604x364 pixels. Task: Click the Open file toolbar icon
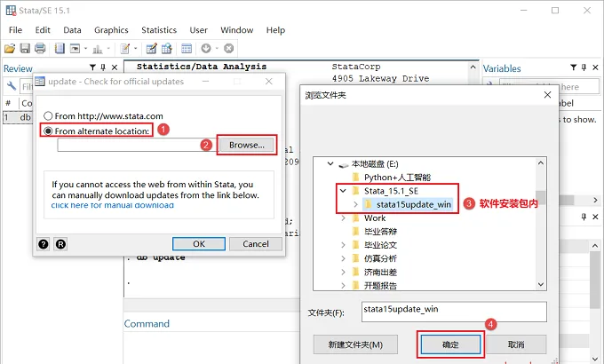10,48
